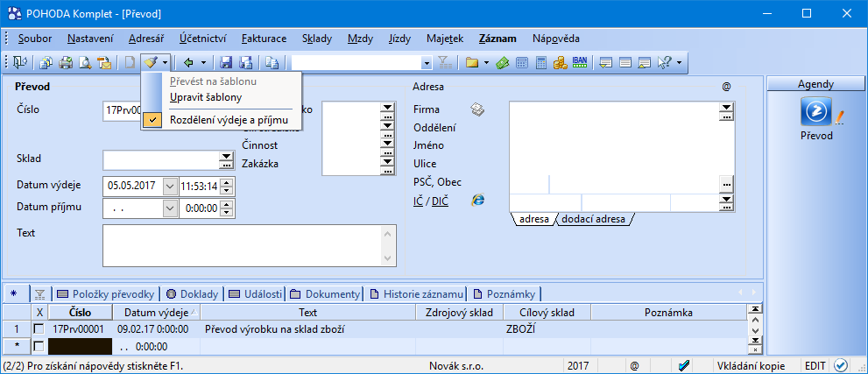Open the Datum příjmu calendar dropdown

[x=169, y=208]
